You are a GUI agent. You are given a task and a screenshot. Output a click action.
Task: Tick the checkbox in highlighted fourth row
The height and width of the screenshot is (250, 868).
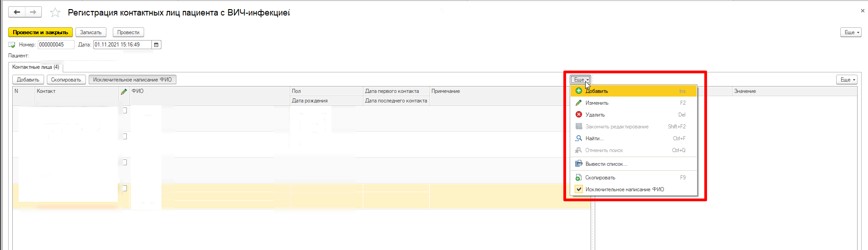click(x=124, y=188)
